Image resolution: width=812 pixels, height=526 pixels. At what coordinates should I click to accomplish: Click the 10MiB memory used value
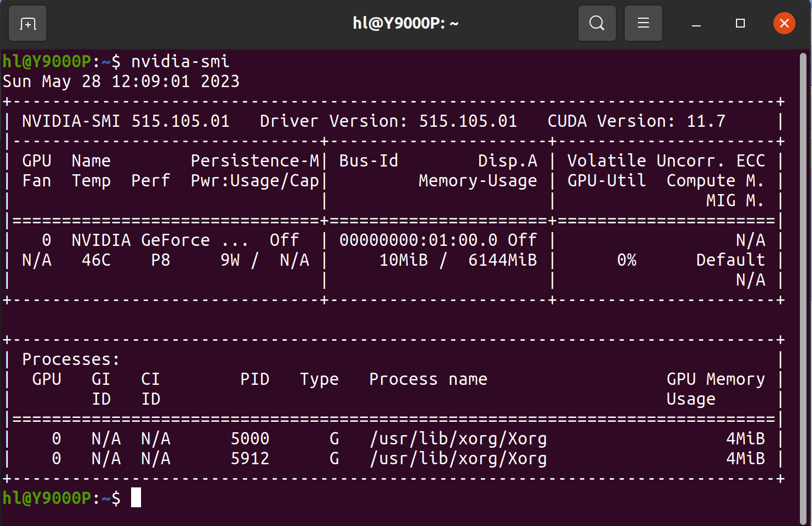click(x=403, y=260)
